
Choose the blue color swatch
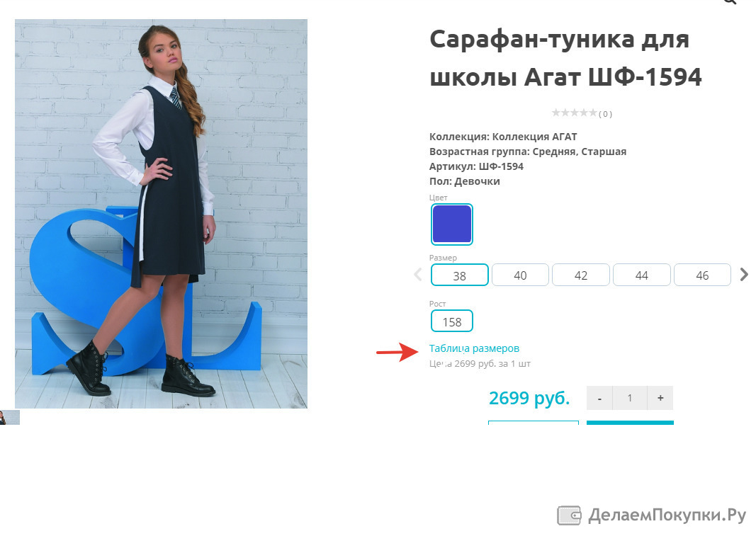click(452, 224)
